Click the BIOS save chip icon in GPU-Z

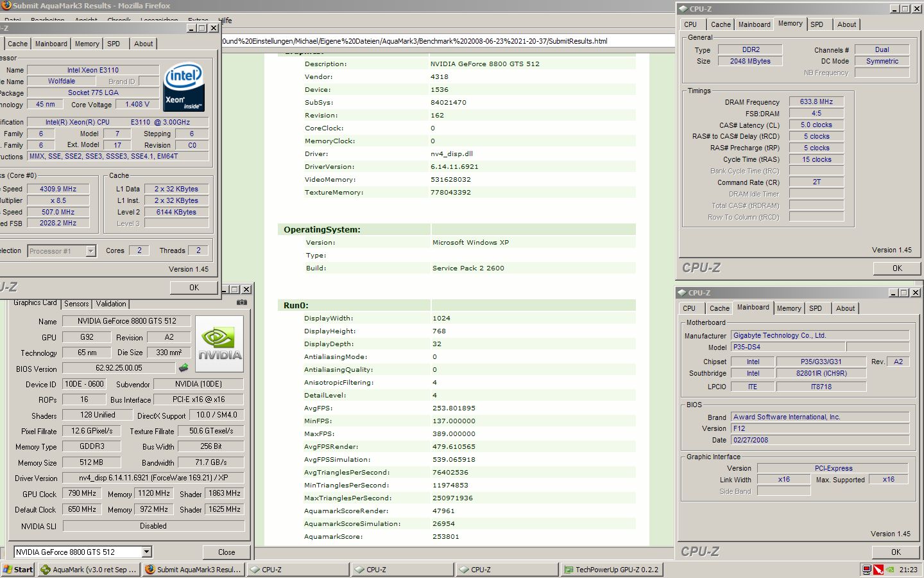pyautogui.click(x=184, y=368)
